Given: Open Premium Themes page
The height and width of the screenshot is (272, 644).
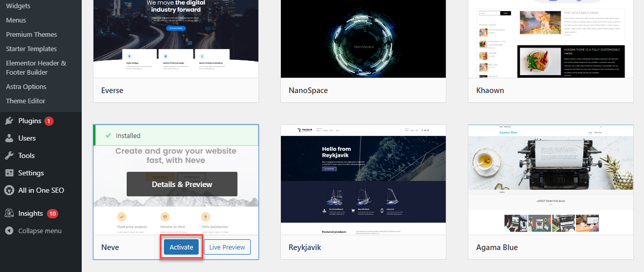Looking at the screenshot, I should coord(31,35).
